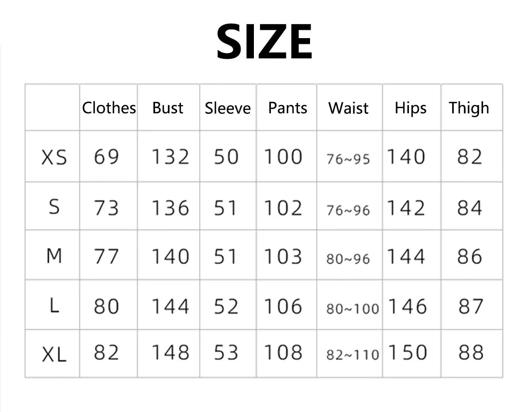Click the Bust column header
Viewport: 532px width, 412px height.
pos(168,108)
